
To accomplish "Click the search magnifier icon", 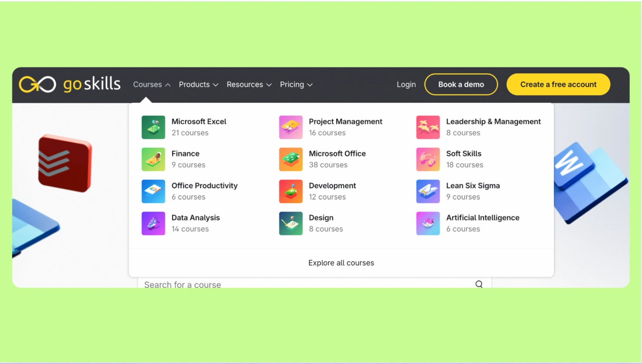I will (479, 284).
